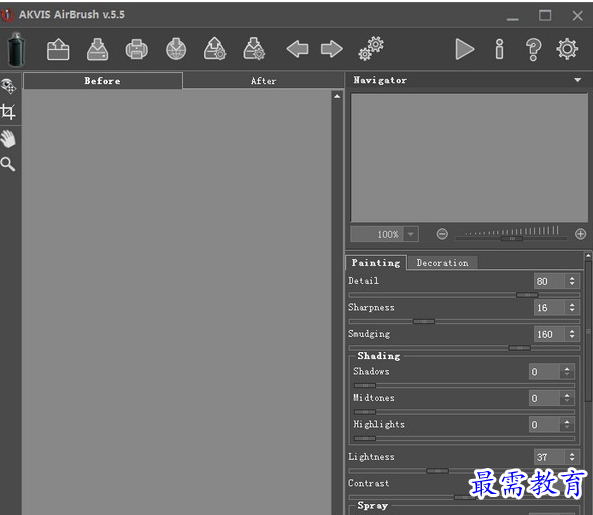Image resolution: width=593 pixels, height=515 pixels.
Task: Step the Lightness value spinner
Action: click(572, 457)
